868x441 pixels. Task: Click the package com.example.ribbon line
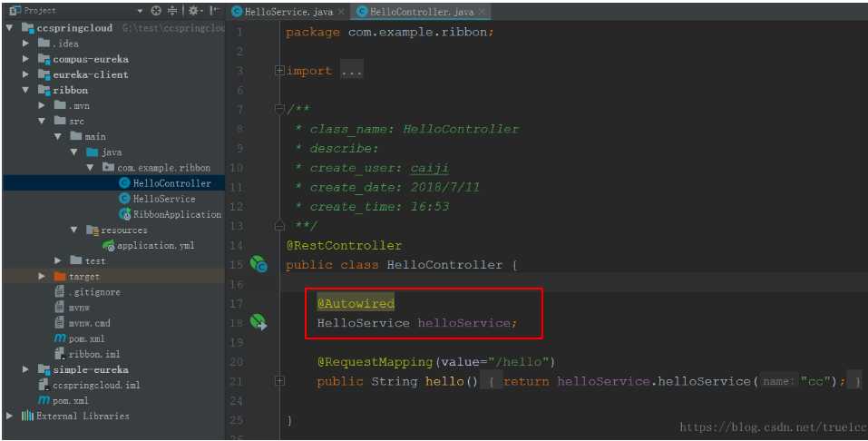click(x=390, y=32)
